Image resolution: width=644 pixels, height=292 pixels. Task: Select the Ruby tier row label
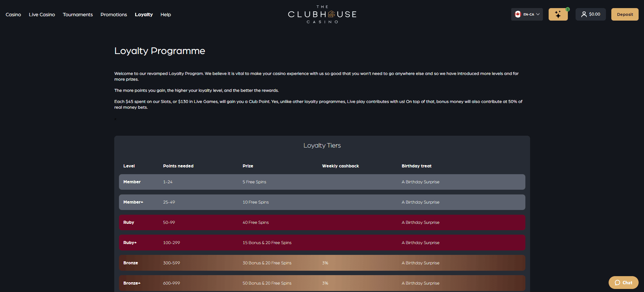[129, 222]
